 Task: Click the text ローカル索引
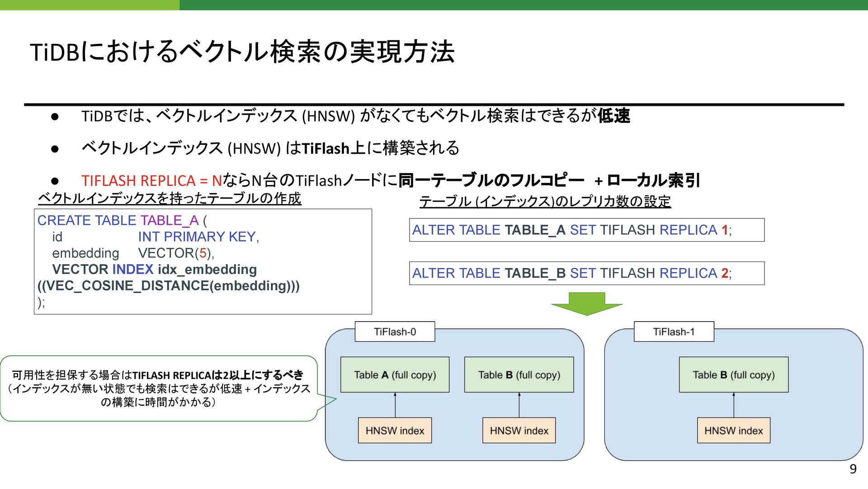[653, 180]
